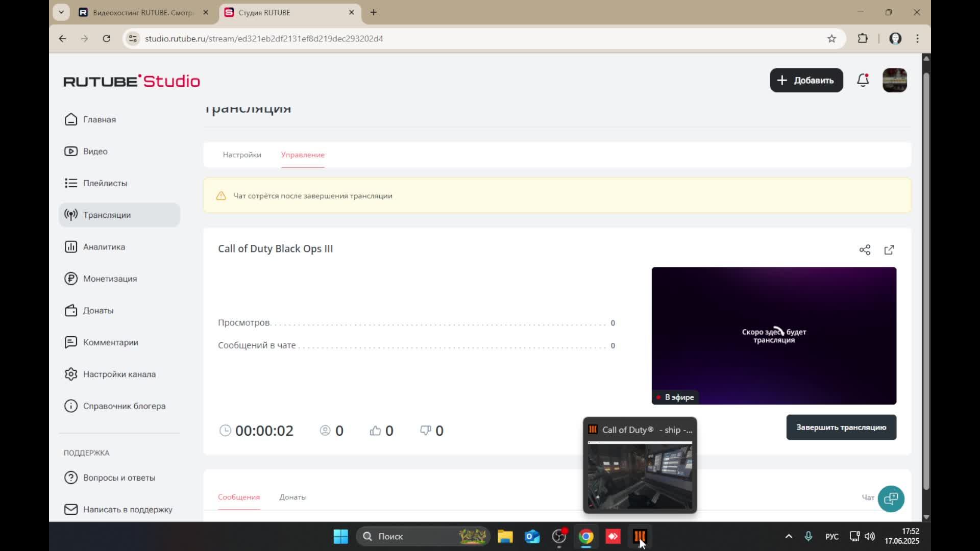Image resolution: width=980 pixels, height=551 pixels.
Task: Click the viewers count icon
Action: coord(325,431)
